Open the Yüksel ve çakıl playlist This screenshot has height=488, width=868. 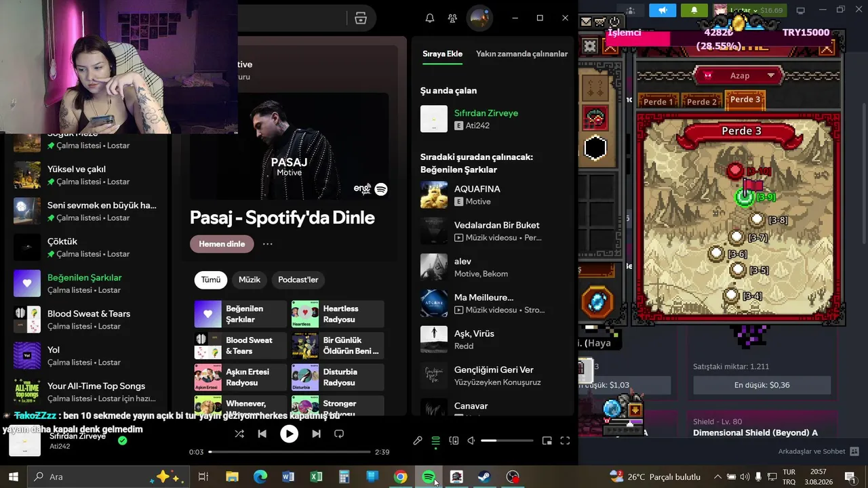click(85, 175)
